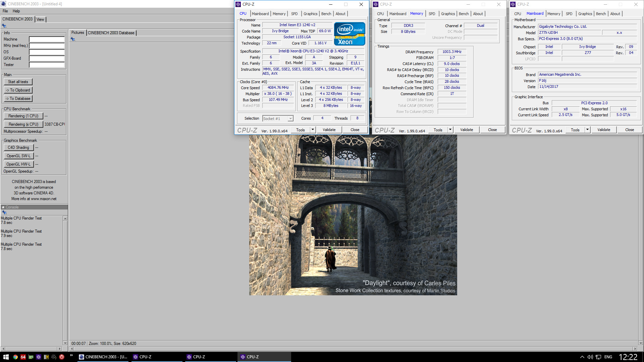Screen dimensions: 644x362
Task: Click Close button in Mainboard CPU-Z window
Action: pyautogui.click(x=630, y=130)
